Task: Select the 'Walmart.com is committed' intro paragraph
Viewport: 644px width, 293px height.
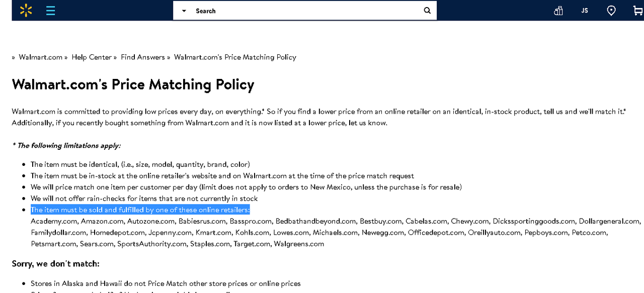Action: click(x=319, y=117)
